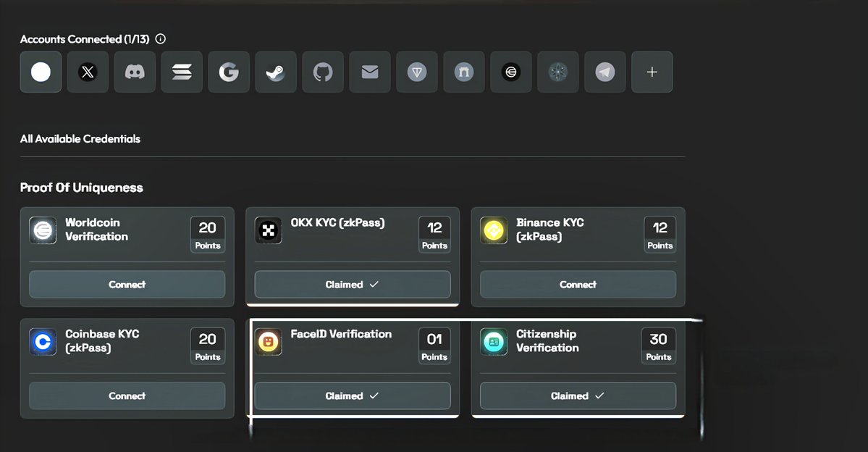
Task: Click the "Coinbase KYC (zkPass)" title
Action: click(102, 340)
